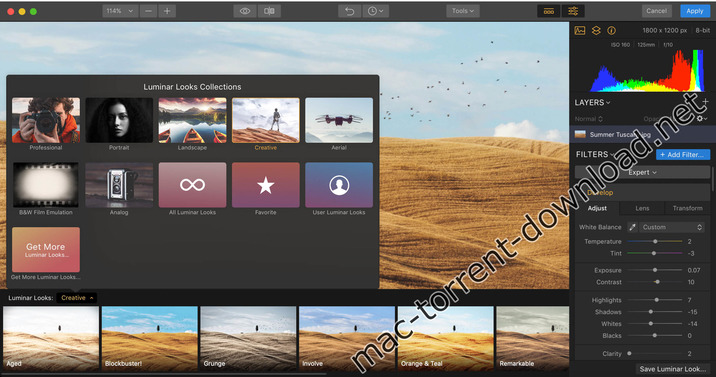The image size is (716, 377).
Task: Open the history clock dropdown
Action: click(x=375, y=11)
